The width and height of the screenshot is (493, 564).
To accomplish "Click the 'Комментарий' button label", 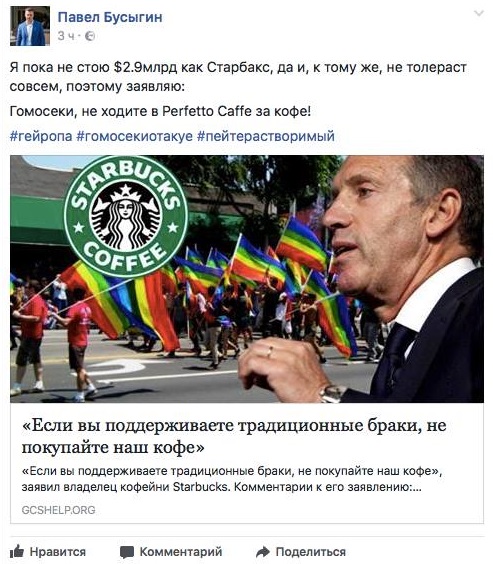I will pos(181,552).
